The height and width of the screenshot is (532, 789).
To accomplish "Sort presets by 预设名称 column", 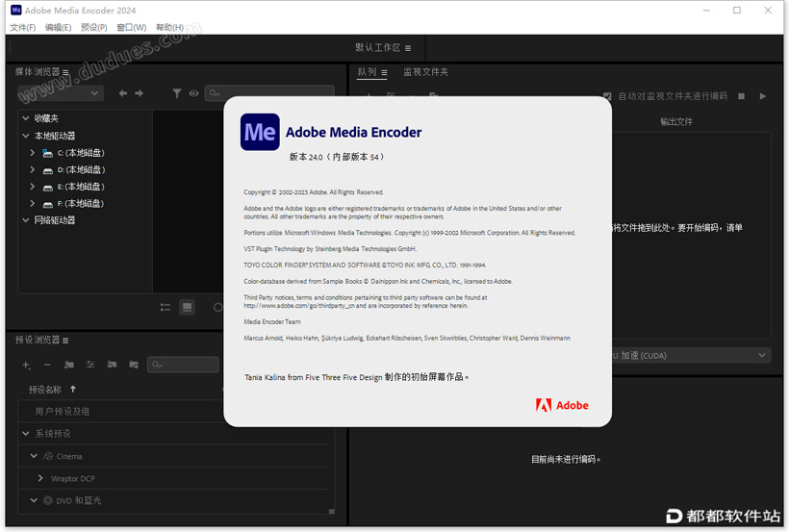I will pyautogui.click(x=45, y=390).
